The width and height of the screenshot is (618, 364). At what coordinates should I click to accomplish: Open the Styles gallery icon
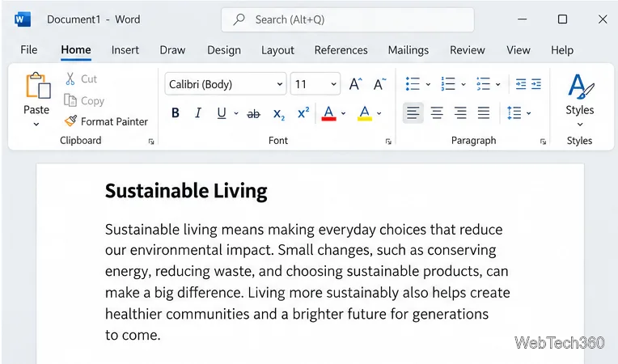[x=580, y=87]
